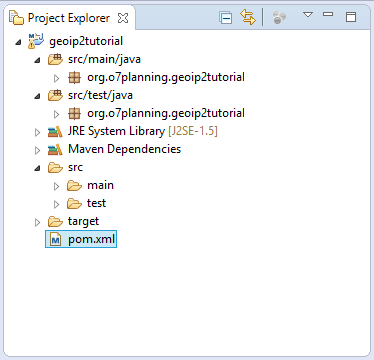Screen dimensions: 374x360
Task: Collapse the geoip2tutorial project node
Action: [x=19, y=42]
